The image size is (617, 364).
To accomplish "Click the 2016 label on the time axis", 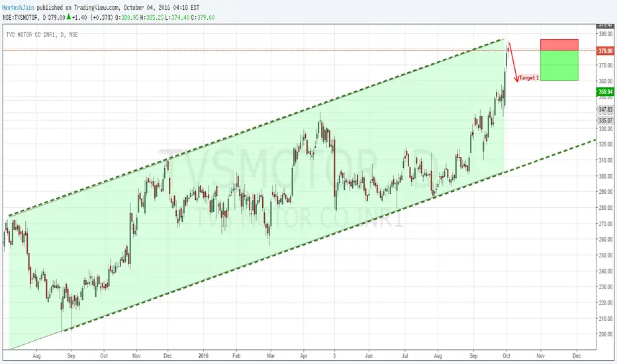I will 203,356.
